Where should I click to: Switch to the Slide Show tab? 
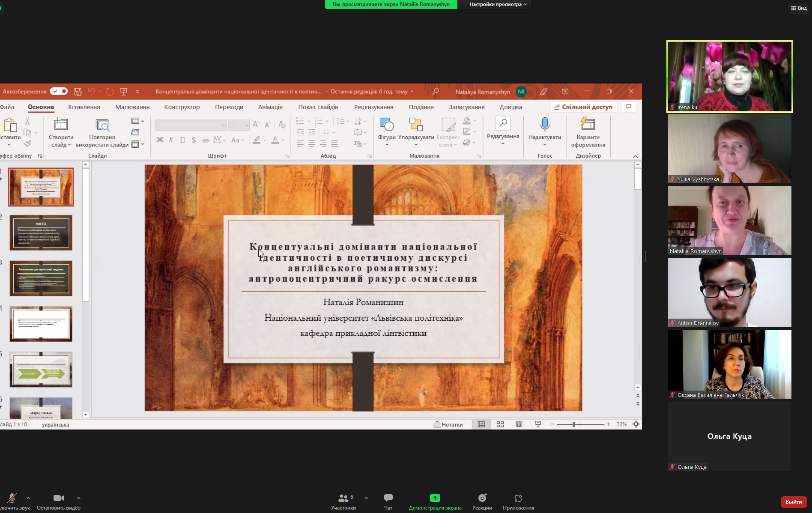pyautogui.click(x=318, y=107)
